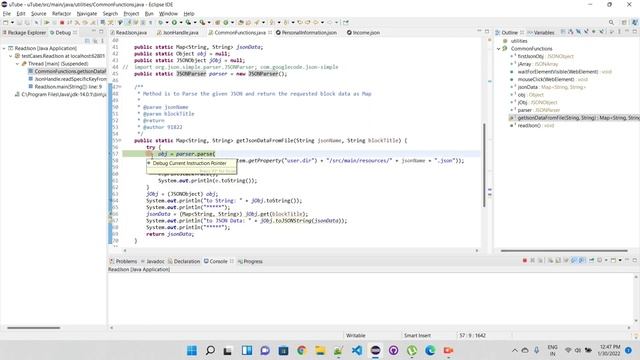Toggle Word Wrap in Console toolbar
The height and width of the screenshot is (360, 640).
coord(566,260)
